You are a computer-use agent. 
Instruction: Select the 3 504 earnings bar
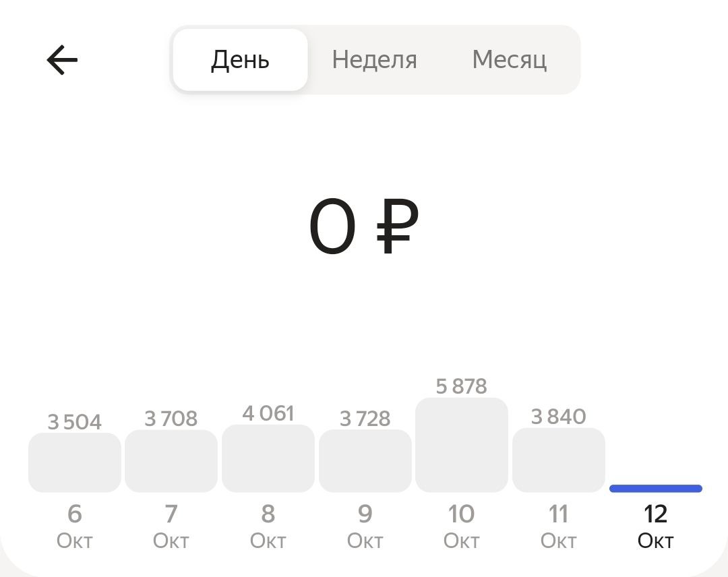pos(75,462)
